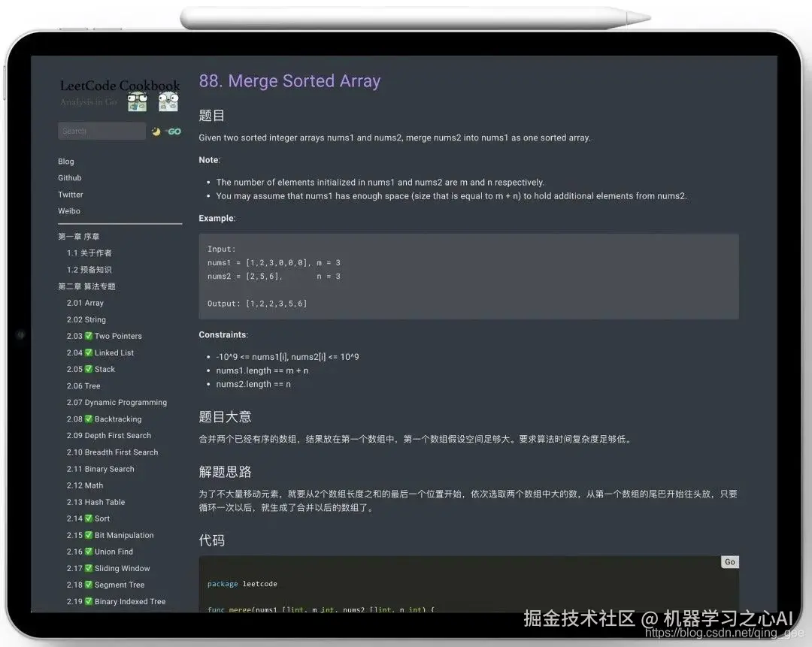Click the second gopher mascot icon
The width and height of the screenshot is (812, 647).
click(167, 101)
